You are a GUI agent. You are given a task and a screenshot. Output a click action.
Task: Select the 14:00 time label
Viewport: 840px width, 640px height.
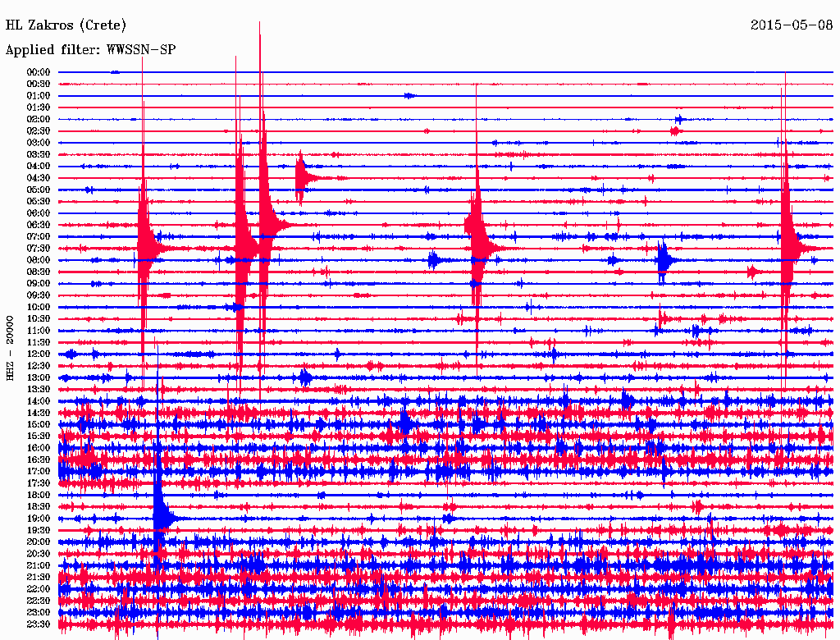39,401
